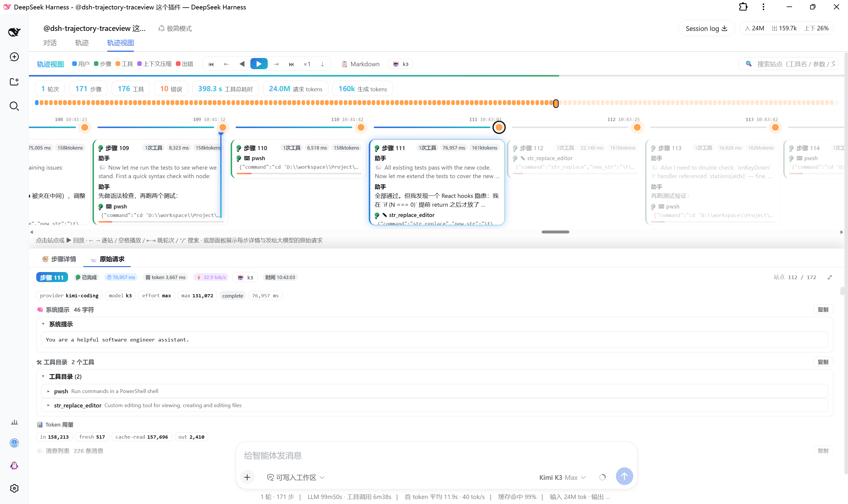848x504 pixels.
Task: Start playback with the blue play button
Action: pyautogui.click(x=259, y=64)
